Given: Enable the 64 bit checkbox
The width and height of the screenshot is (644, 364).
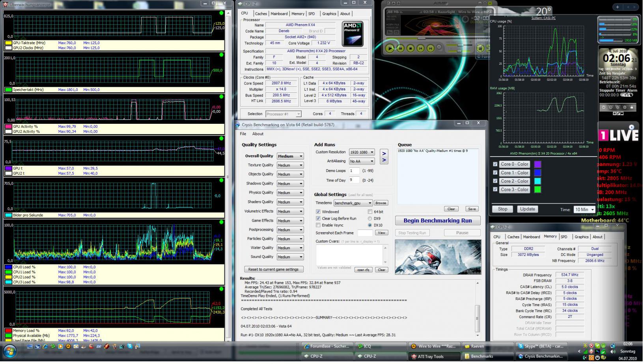Looking at the screenshot, I should click(370, 212).
